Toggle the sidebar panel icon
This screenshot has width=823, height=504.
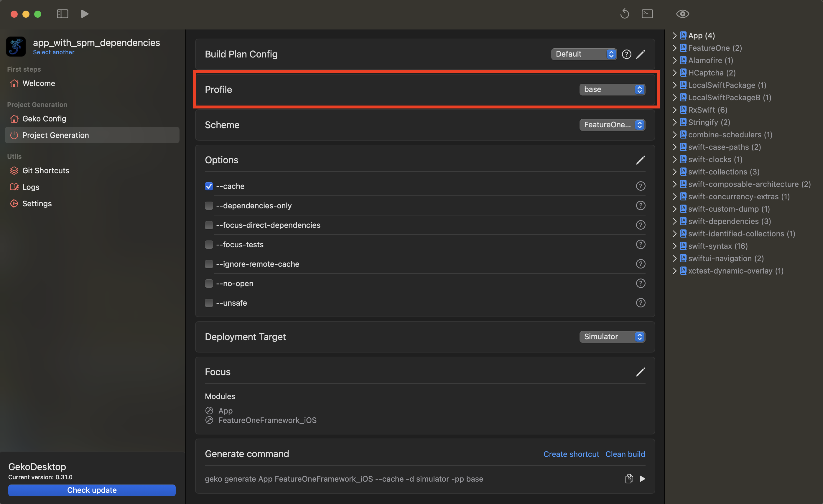coord(62,14)
